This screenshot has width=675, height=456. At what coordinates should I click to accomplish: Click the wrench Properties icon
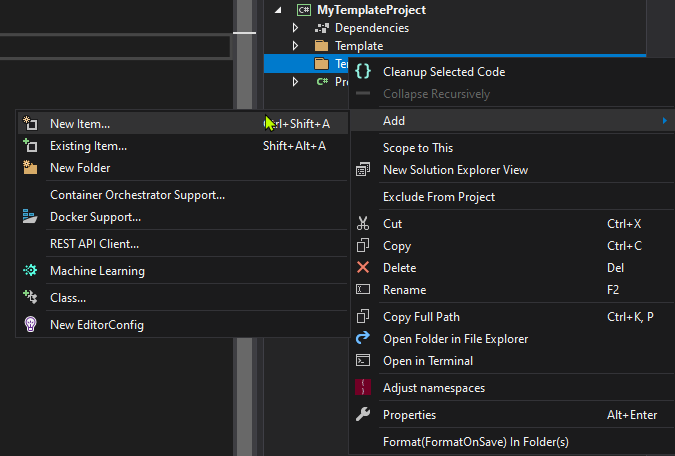click(x=363, y=414)
